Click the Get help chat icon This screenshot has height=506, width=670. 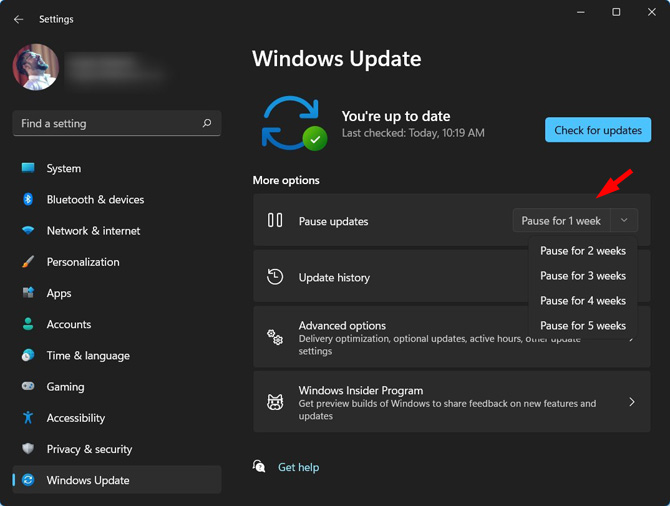tap(259, 466)
